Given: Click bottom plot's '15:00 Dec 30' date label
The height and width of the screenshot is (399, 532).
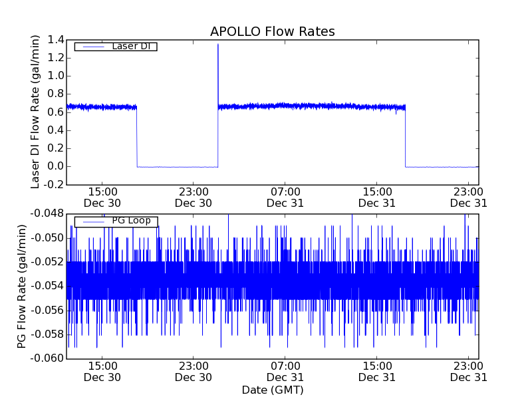Looking at the screenshot, I should point(102,372).
